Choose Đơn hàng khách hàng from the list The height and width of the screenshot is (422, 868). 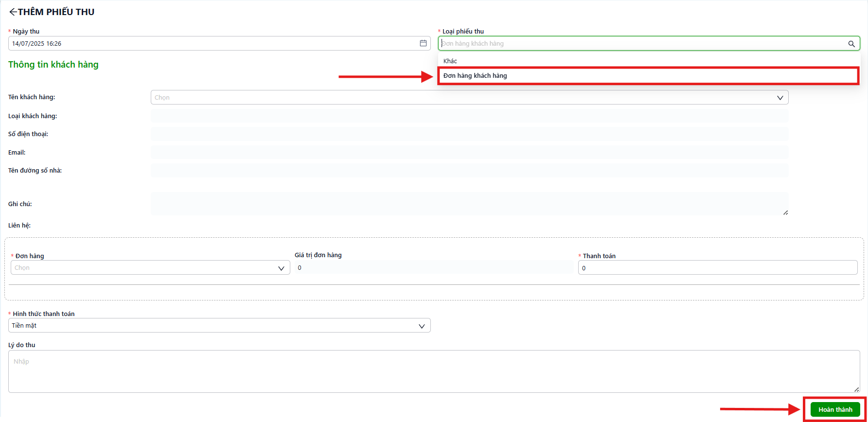click(649, 76)
